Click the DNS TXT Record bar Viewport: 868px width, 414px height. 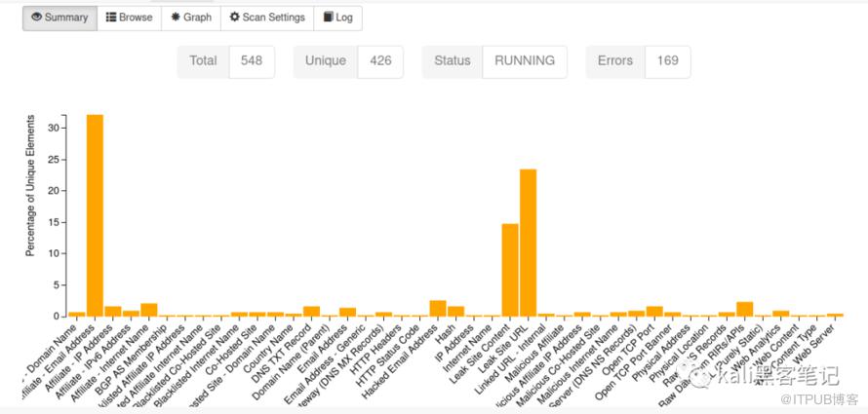311,312
